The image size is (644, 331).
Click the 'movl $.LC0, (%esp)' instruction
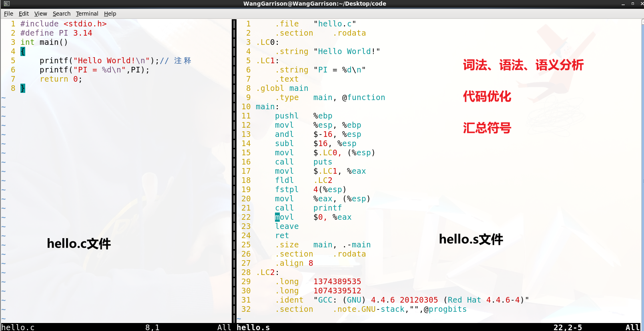[325, 152]
